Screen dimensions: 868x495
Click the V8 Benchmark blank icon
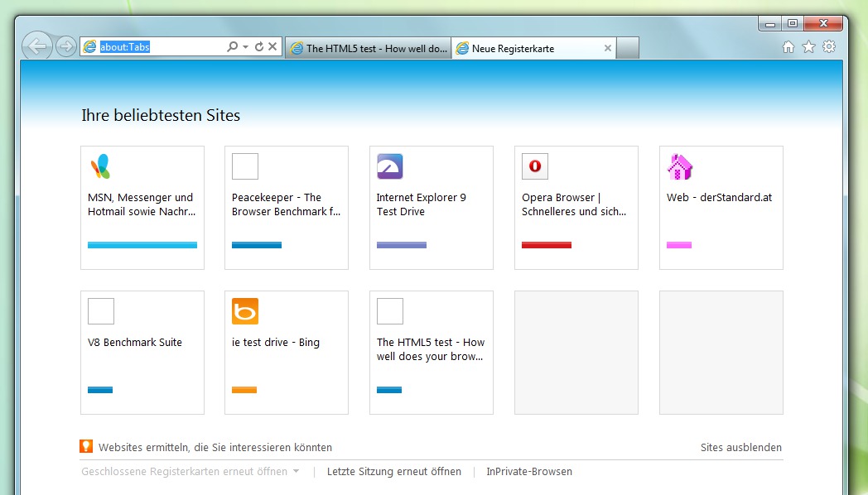coord(101,311)
